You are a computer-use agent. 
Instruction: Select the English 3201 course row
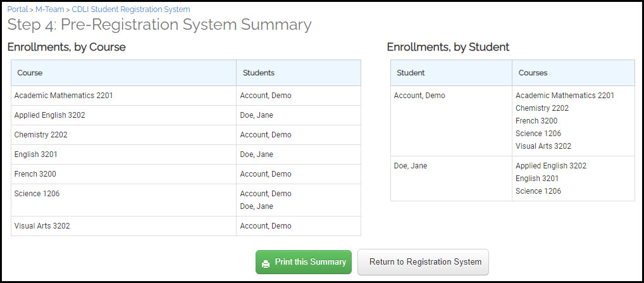tap(186, 154)
